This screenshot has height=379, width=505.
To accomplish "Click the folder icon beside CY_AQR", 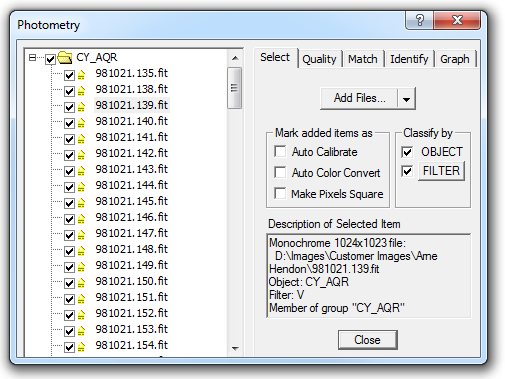I will tap(65, 57).
